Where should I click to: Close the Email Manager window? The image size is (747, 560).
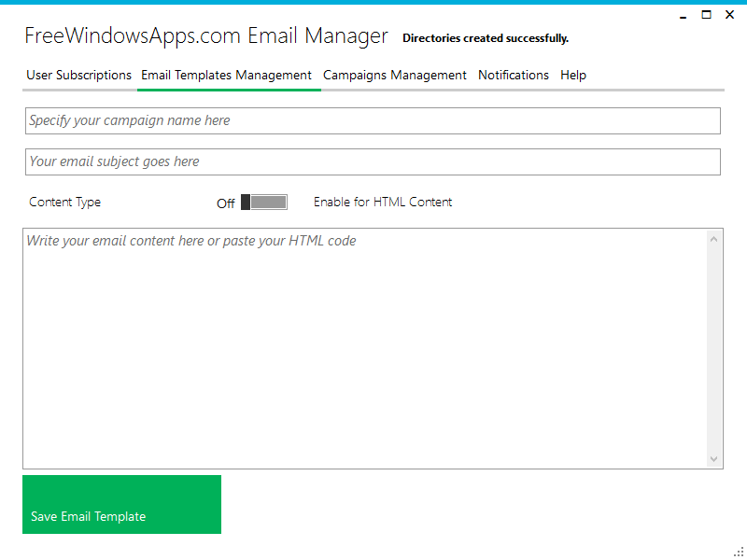(729, 15)
